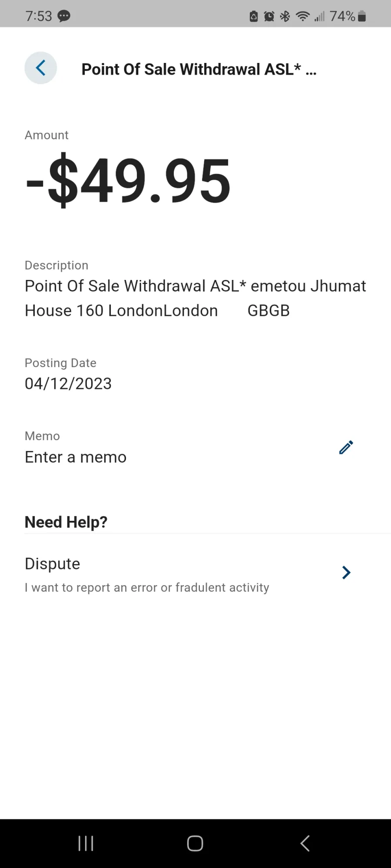Tap the posting date 04/12/2023
This screenshot has width=391, height=868.
click(x=68, y=384)
